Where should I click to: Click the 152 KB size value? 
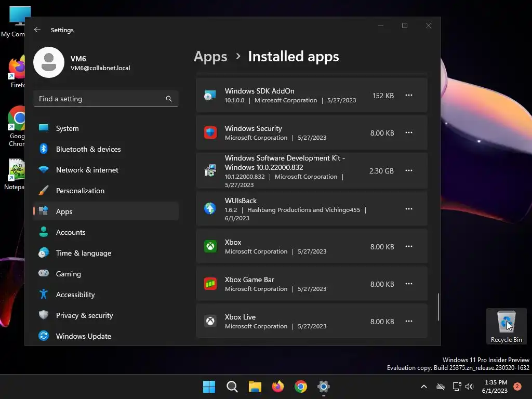(x=383, y=96)
